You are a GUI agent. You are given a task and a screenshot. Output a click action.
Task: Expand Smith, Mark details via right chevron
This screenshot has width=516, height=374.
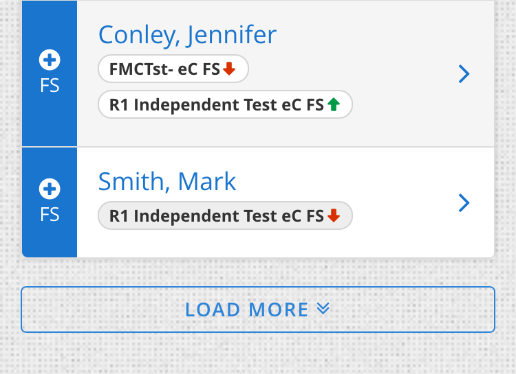pyautogui.click(x=464, y=203)
